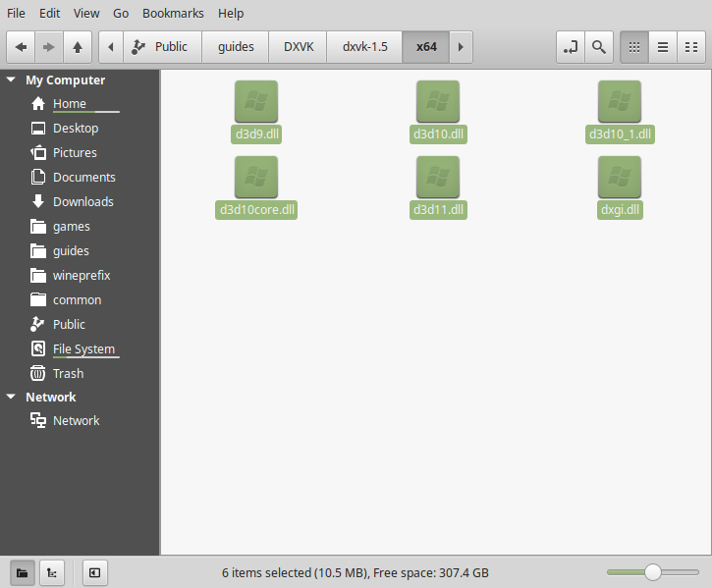Show places in the sidebar
Image resolution: width=712 pixels, height=588 pixels.
click(x=23, y=573)
